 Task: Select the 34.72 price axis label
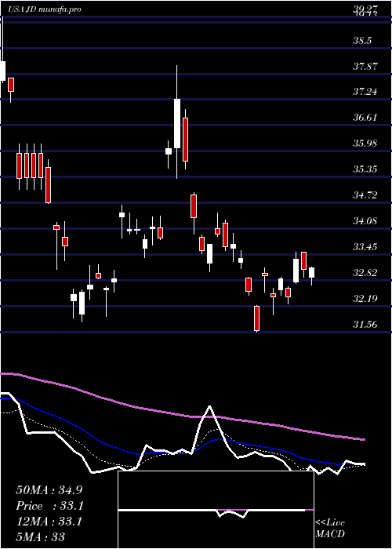(365, 195)
